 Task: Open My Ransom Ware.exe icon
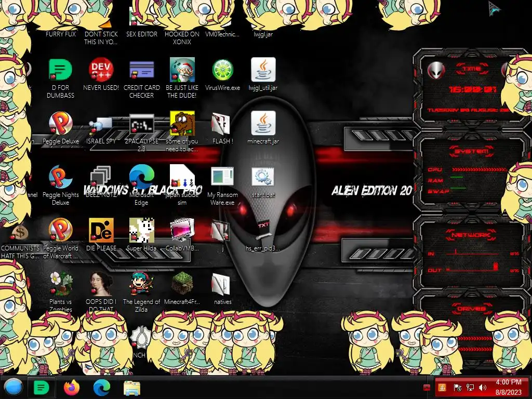222,177
